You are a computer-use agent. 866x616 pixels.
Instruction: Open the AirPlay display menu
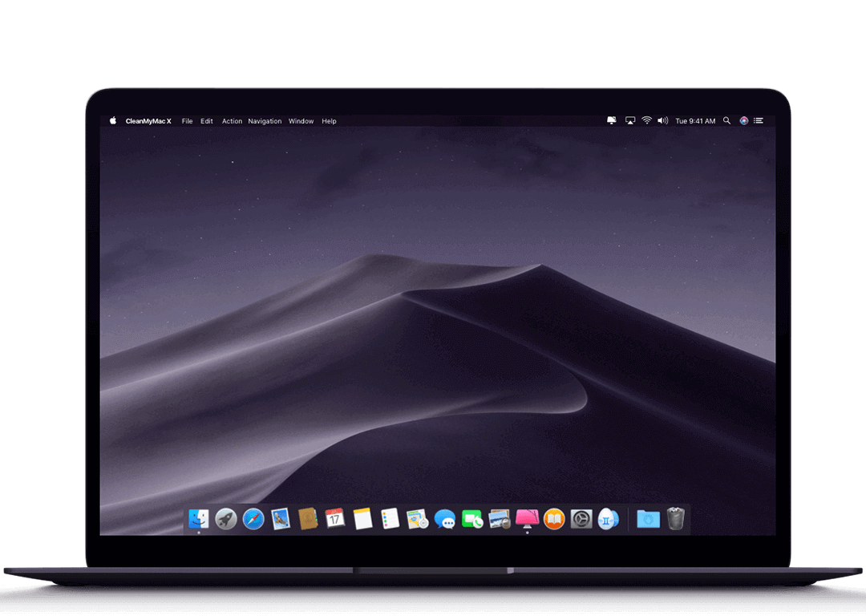click(x=630, y=121)
